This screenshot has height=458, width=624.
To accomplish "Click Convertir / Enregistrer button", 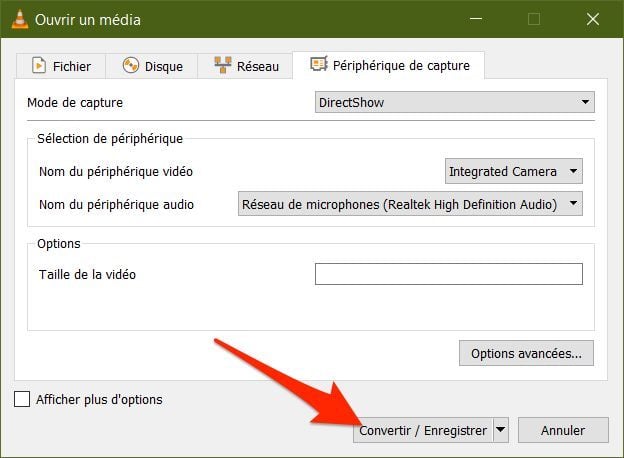I will tap(423, 430).
